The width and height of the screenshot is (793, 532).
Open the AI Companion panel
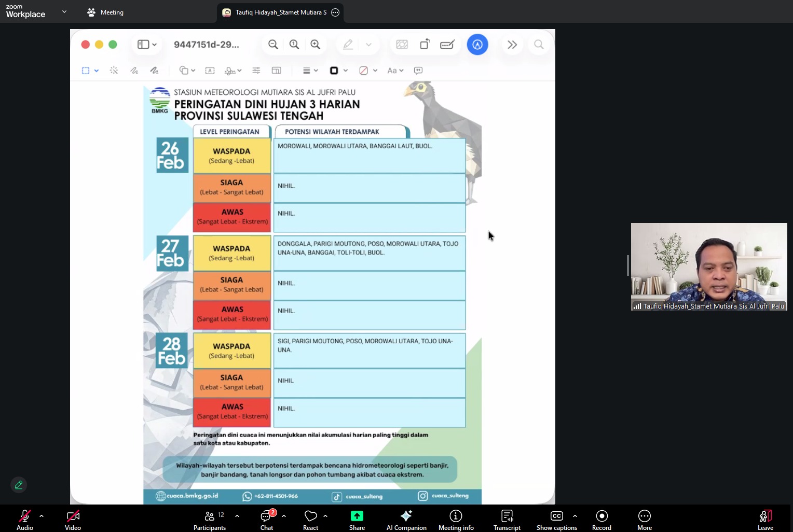coord(406,520)
